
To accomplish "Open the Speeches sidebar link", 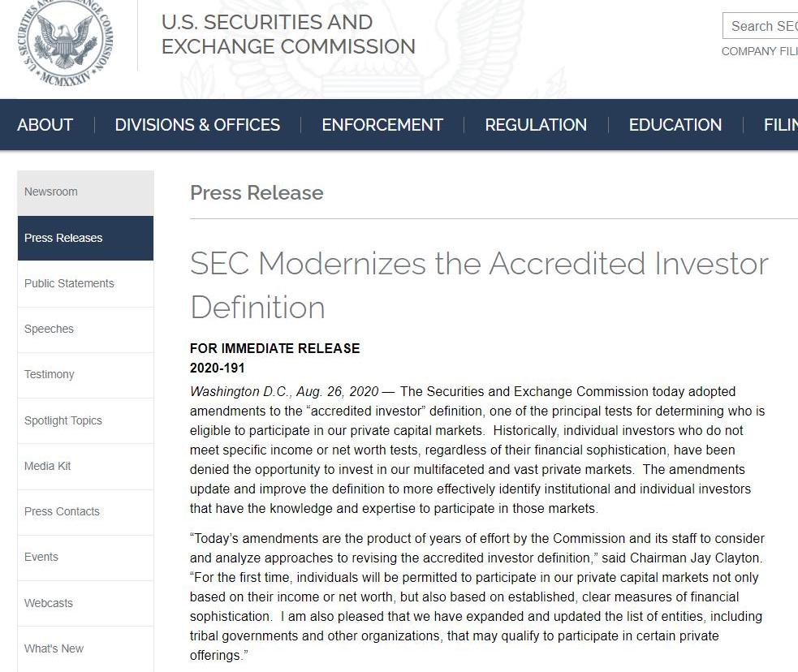I will coord(49,329).
